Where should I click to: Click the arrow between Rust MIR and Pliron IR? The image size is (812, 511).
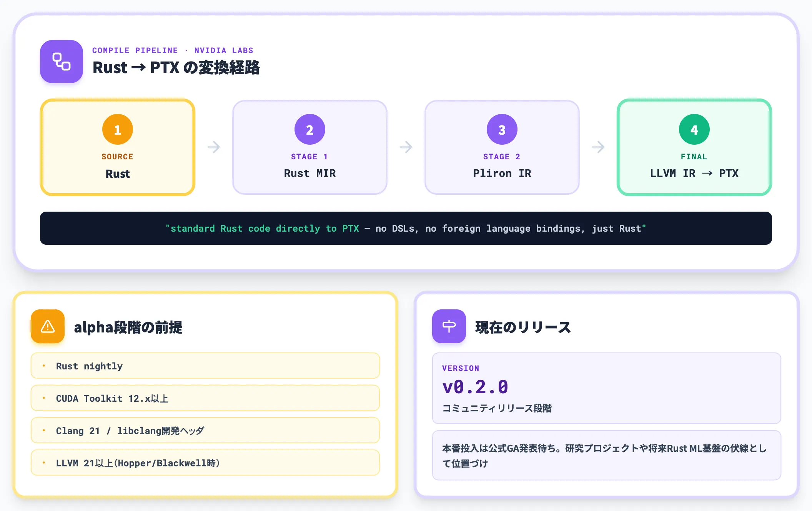(x=406, y=147)
